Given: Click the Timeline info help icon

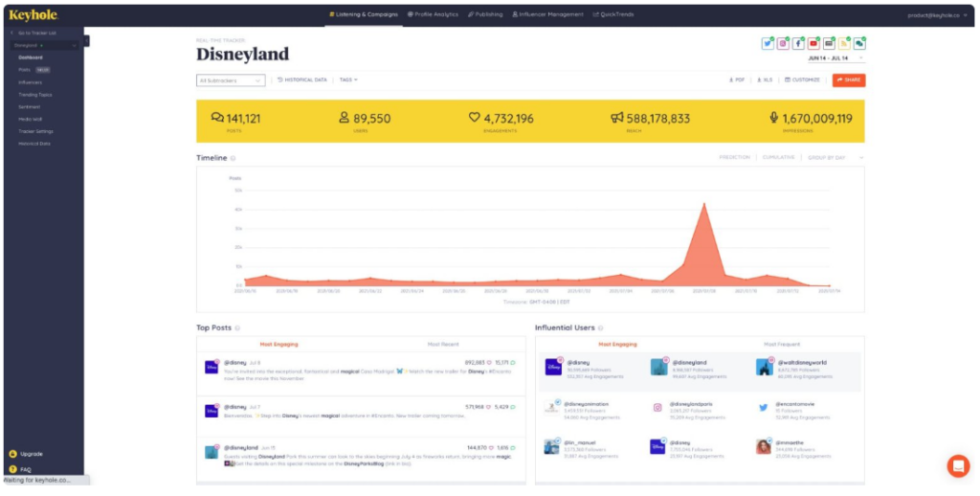Looking at the screenshot, I should [x=234, y=158].
